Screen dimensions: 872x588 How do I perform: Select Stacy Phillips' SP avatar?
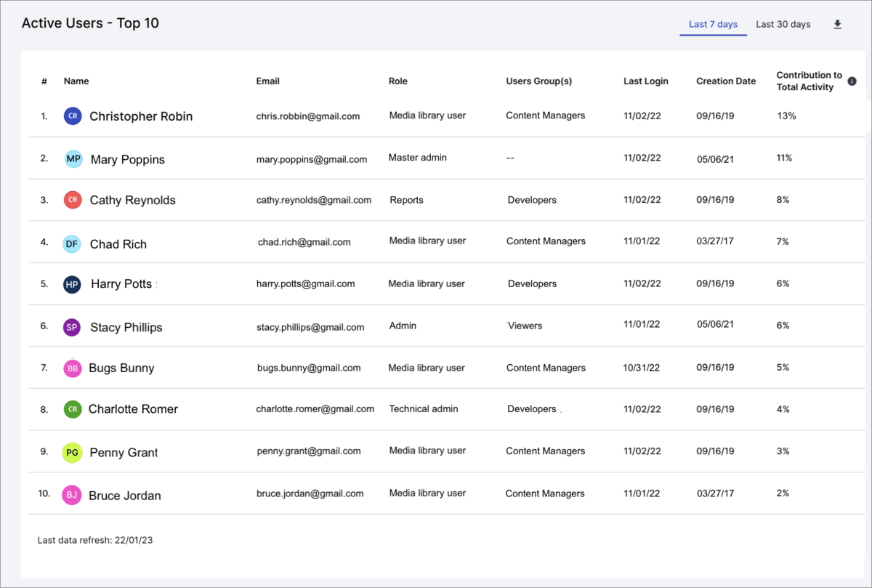click(x=72, y=327)
